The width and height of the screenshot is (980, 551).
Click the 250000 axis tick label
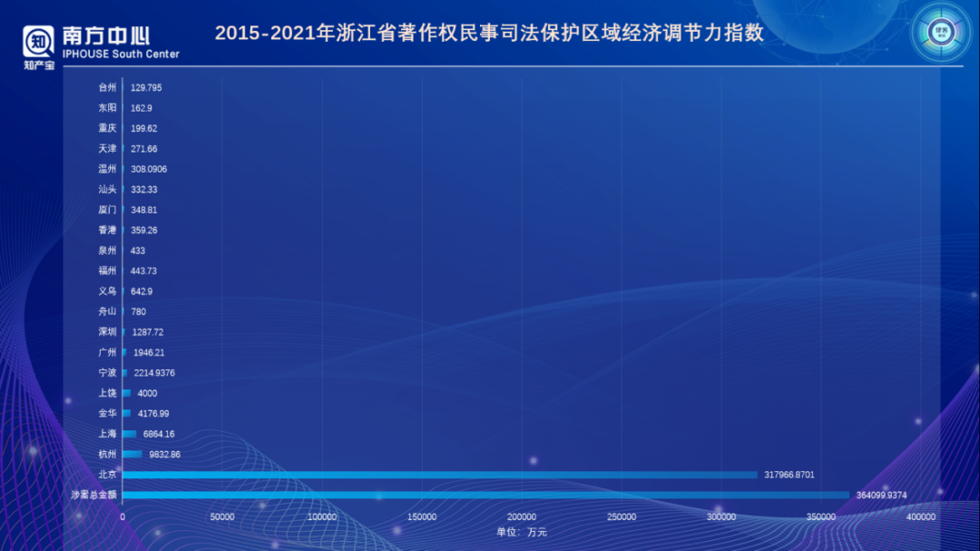(x=622, y=517)
